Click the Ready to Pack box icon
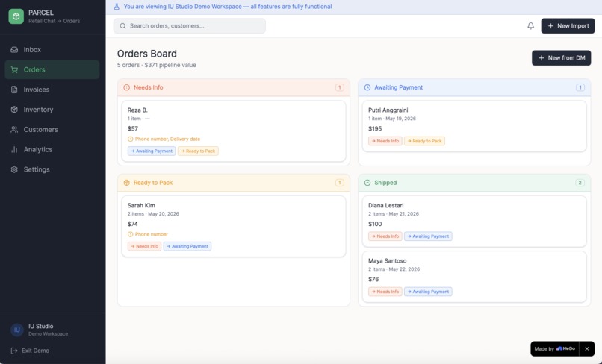This screenshot has height=364, width=602. 127,183
